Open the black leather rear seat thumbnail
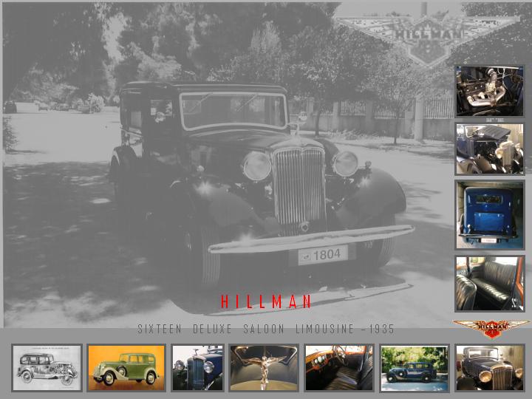The height and width of the screenshot is (399, 532). click(490, 284)
